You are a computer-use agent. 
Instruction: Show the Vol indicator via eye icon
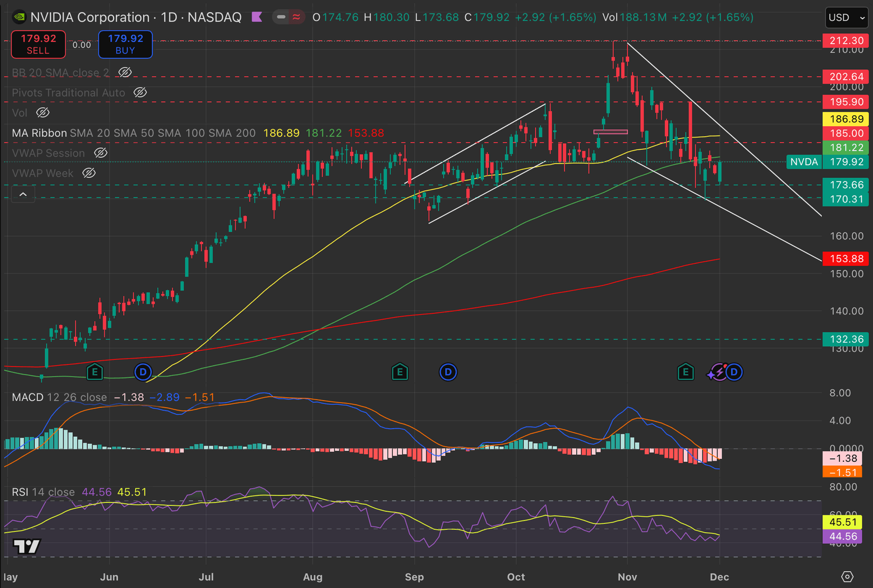point(43,113)
